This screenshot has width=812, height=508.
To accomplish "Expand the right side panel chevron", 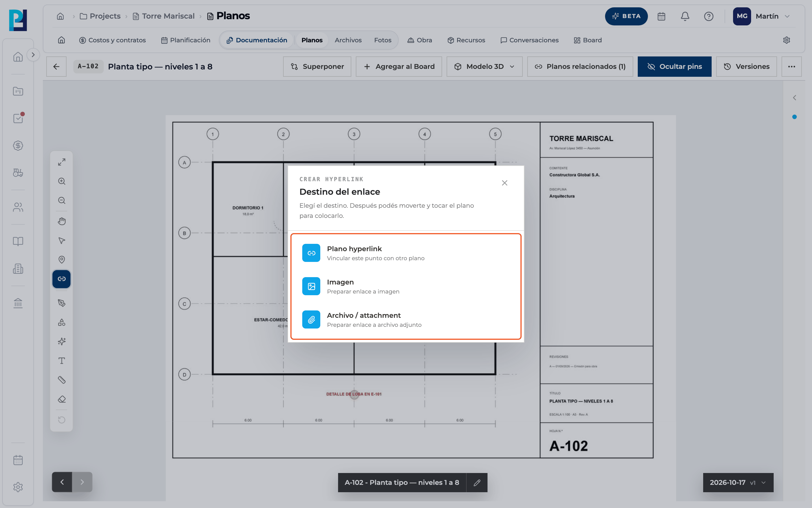I will (794, 98).
